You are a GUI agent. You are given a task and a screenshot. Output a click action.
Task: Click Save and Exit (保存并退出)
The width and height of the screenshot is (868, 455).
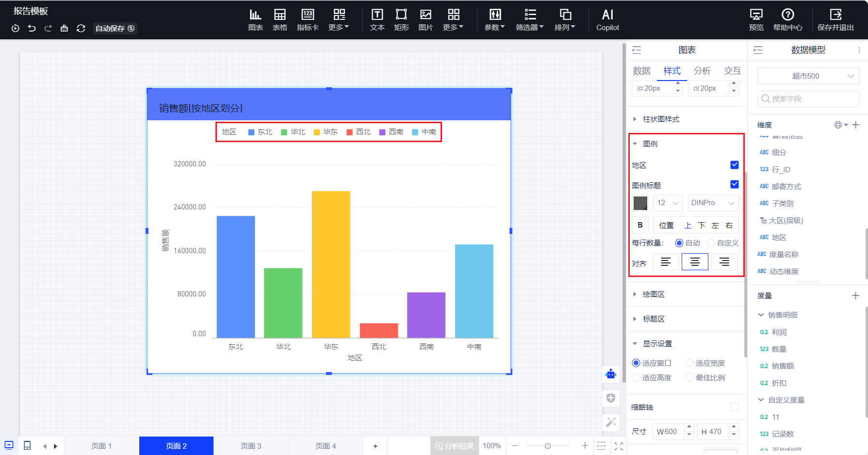835,20
